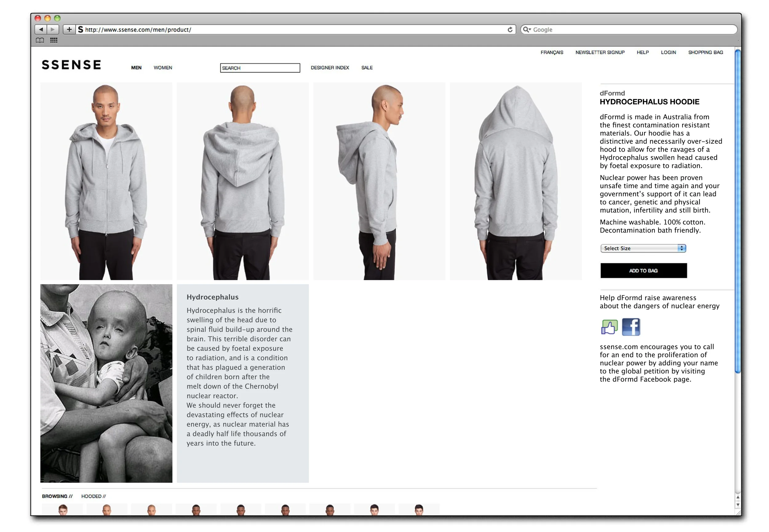Screen dimensions: 769x532
Task: Select the WOMEN navigation item
Action: coord(163,68)
